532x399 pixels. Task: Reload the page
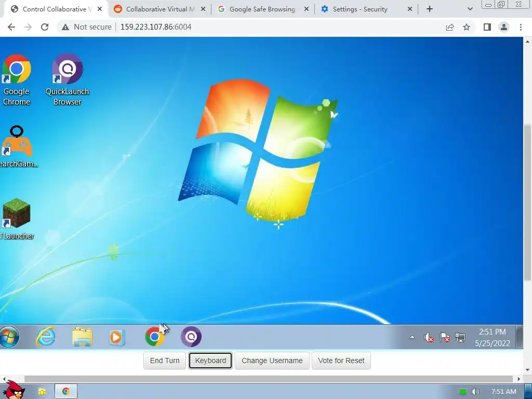45,27
